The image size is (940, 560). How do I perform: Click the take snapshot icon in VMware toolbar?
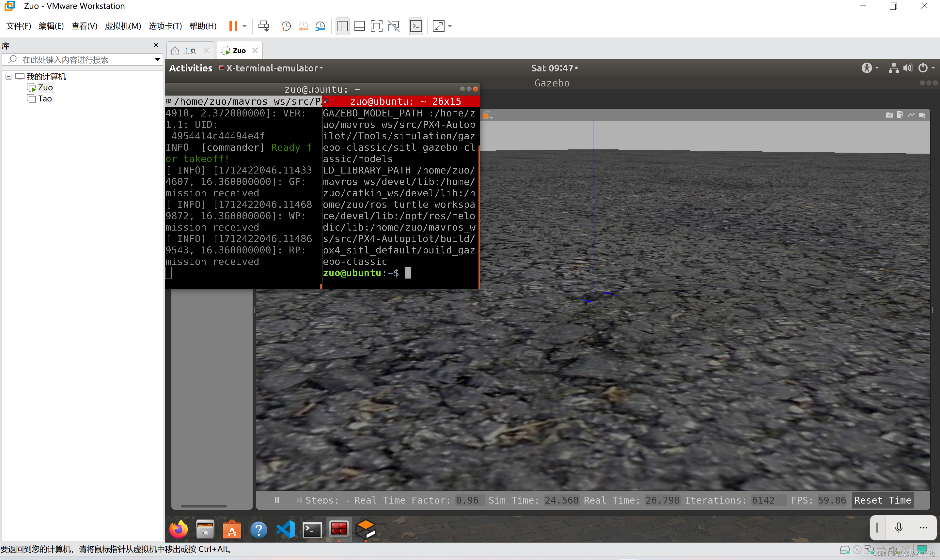tap(286, 26)
